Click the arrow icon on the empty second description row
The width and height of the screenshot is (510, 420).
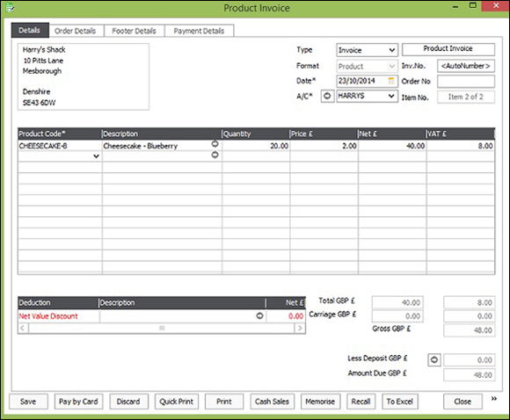coord(215,155)
